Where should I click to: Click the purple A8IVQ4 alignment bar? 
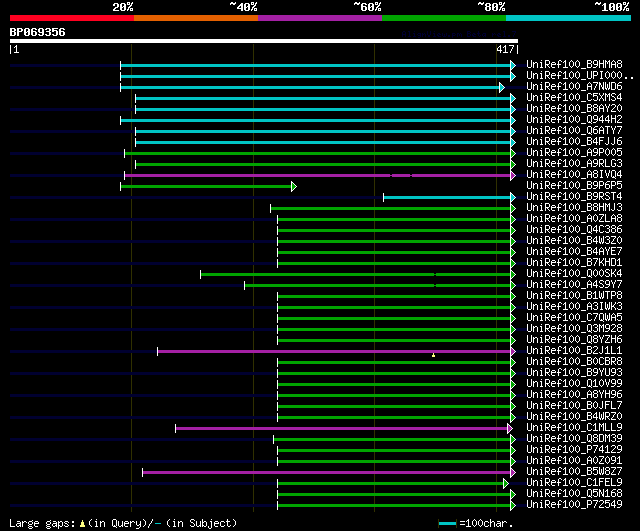click(x=318, y=176)
